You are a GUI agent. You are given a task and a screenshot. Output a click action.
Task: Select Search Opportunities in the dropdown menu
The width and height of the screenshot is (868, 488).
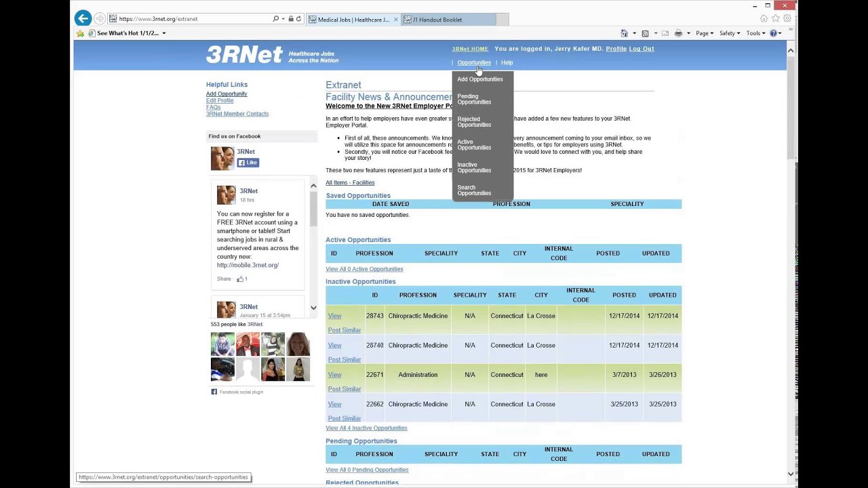click(474, 190)
